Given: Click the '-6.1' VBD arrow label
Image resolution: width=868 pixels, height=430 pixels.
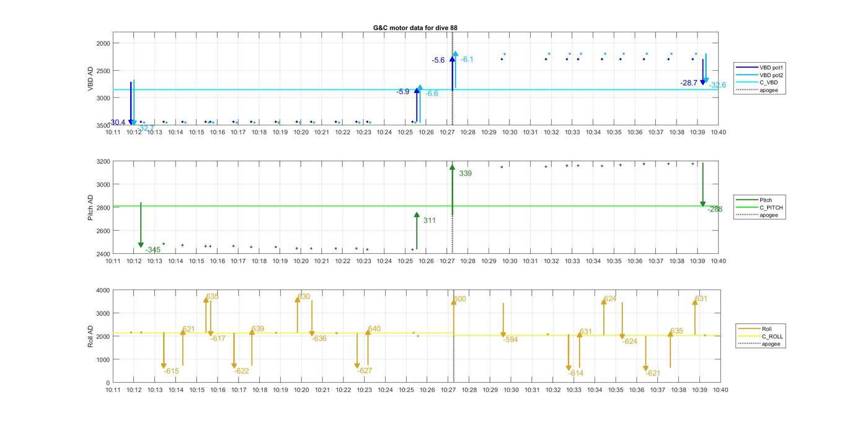Looking at the screenshot, I should tap(467, 60).
